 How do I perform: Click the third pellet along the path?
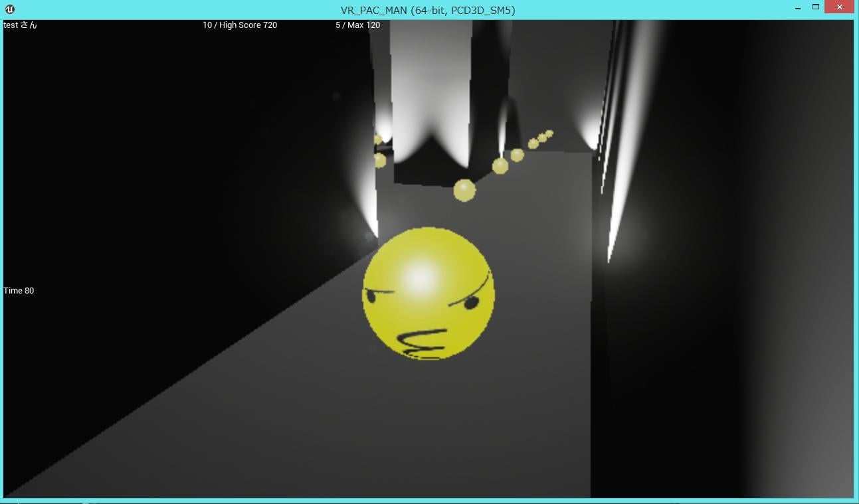(517, 155)
